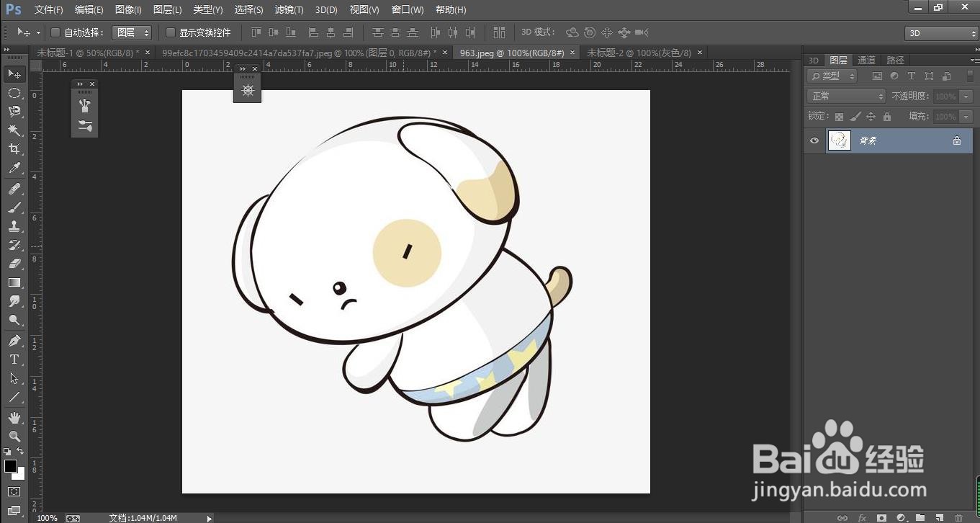The image size is (980, 523).
Task: Click the brush presets icon in floating panel
Action: 85,106
